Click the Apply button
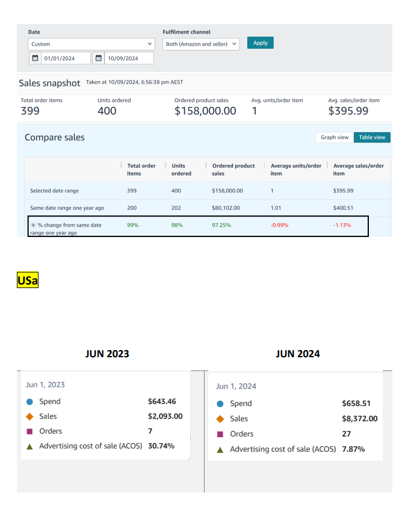 261,43
